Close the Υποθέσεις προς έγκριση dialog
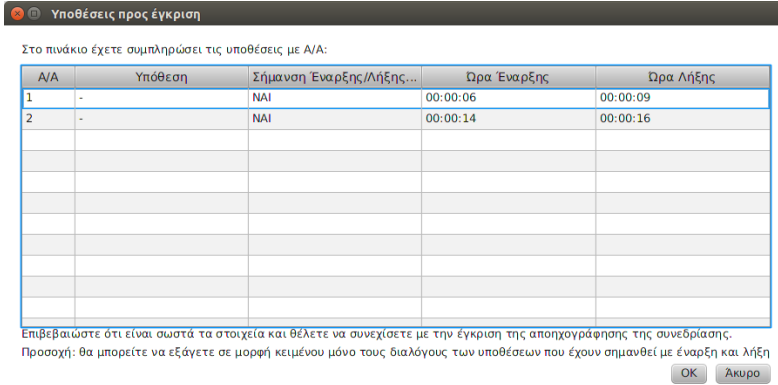 (17, 14)
